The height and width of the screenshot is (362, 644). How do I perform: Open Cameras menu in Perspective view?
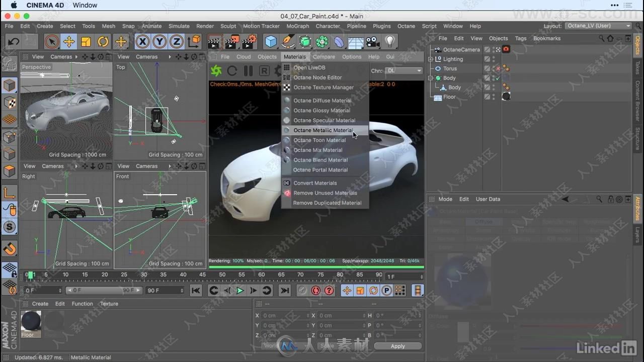[x=61, y=57]
